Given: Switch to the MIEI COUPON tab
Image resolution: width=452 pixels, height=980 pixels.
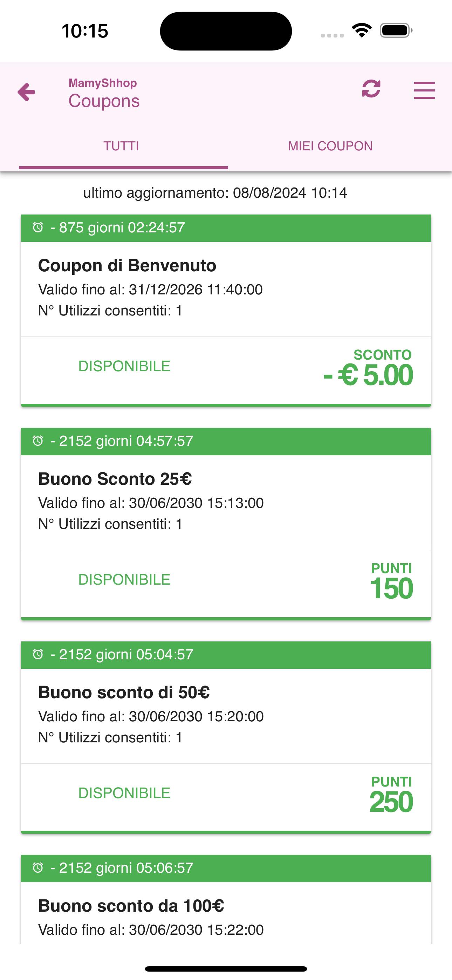Looking at the screenshot, I should coord(330,146).
